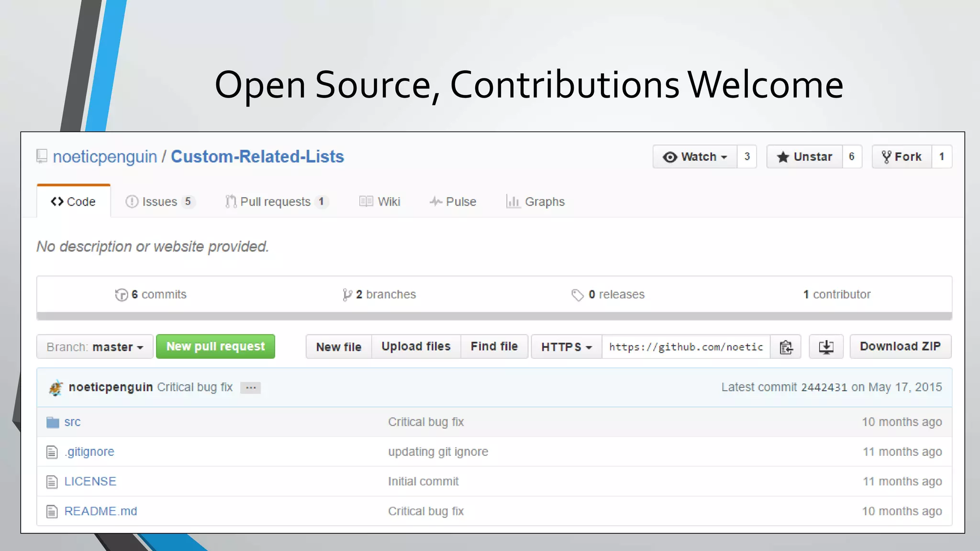Viewport: 980px width, 551px height.
Task: Click the Find file button
Action: point(494,347)
